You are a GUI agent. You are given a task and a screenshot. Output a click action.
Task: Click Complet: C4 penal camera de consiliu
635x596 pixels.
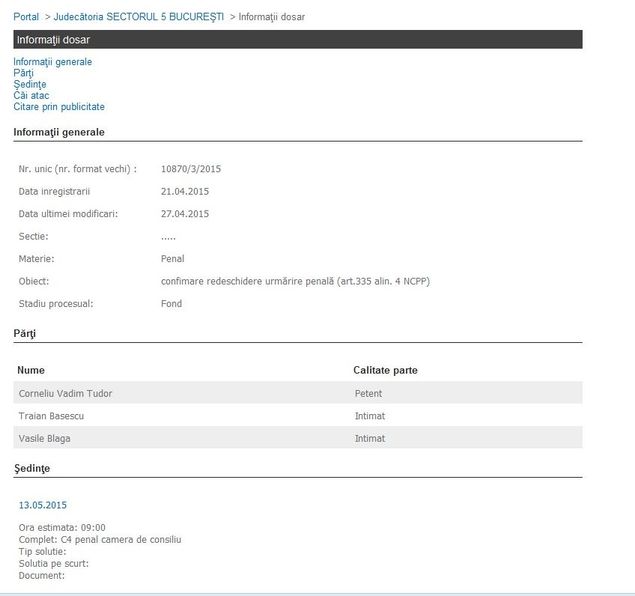coord(100,540)
